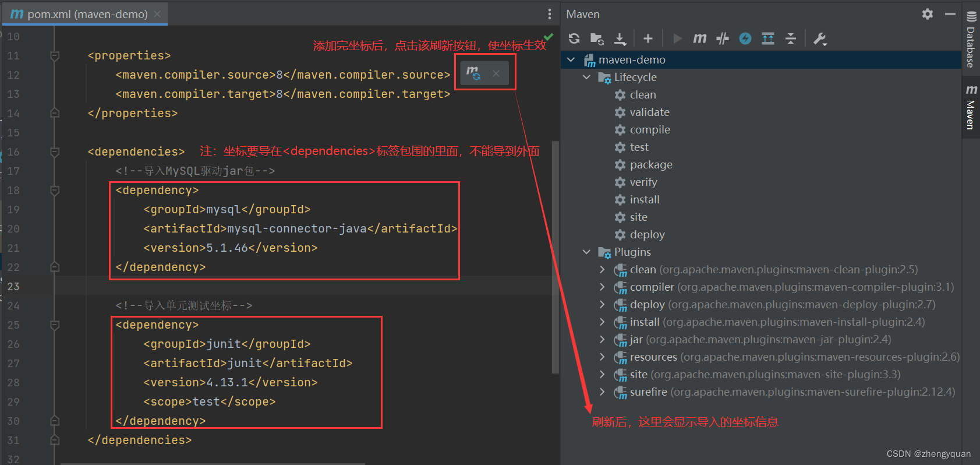980x465 pixels.
Task: Collapse the Lifecycle node
Action: click(586, 77)
